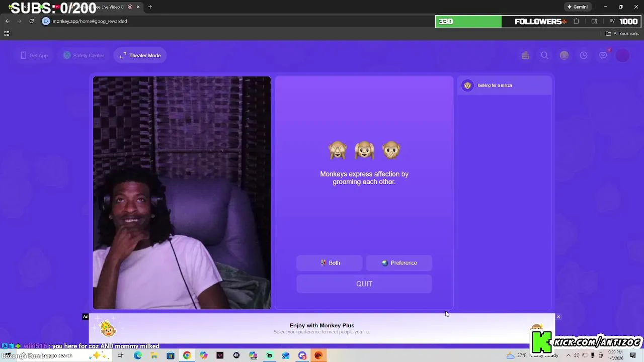Click the local webcam video preview
Viewport: 644px width, 362px height.
coord(182,193)
